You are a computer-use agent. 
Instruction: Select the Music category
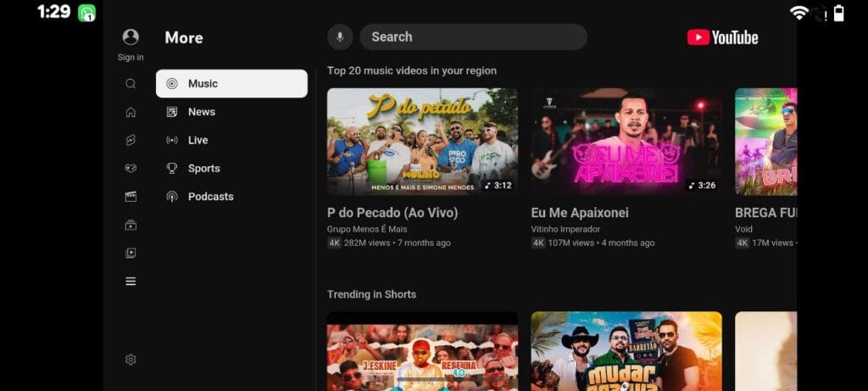point(231,84)
